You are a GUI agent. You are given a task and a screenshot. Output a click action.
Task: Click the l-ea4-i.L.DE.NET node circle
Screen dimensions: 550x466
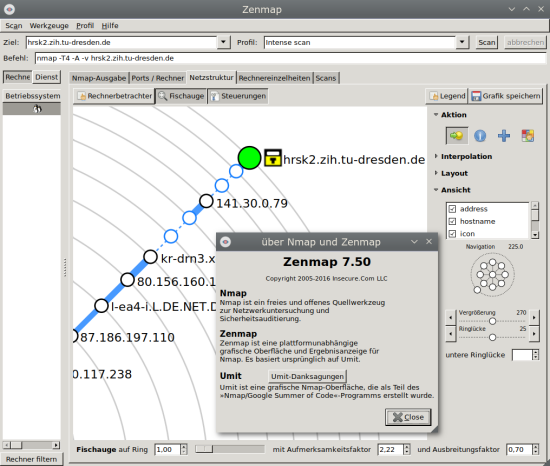(101, 306)
